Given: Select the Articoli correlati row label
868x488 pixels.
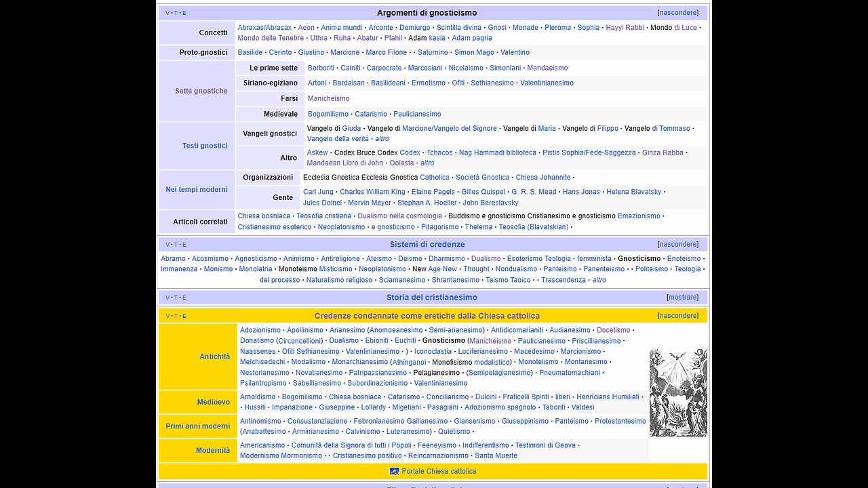Looking at the screenshot, I should (x=200, y=222).
